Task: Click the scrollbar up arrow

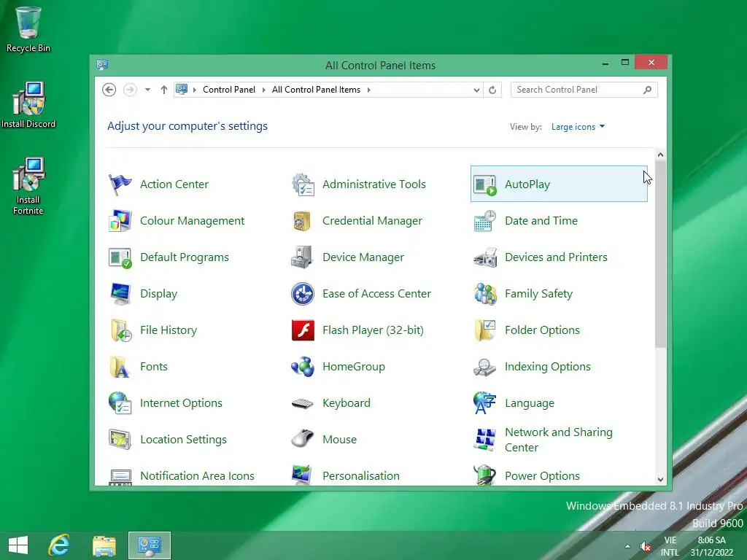Action: [660, 155]
